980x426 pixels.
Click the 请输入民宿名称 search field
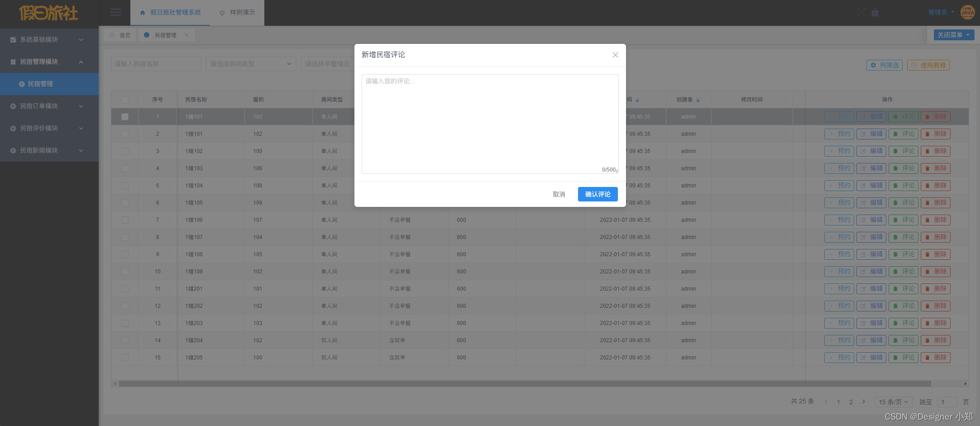pos(156,64)
